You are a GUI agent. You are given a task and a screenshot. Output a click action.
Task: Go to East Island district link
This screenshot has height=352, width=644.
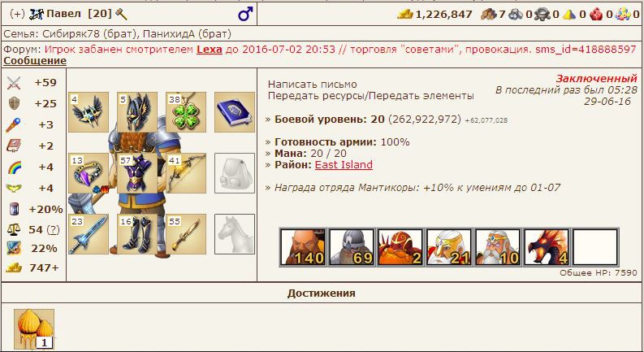(x=344, y=165)
